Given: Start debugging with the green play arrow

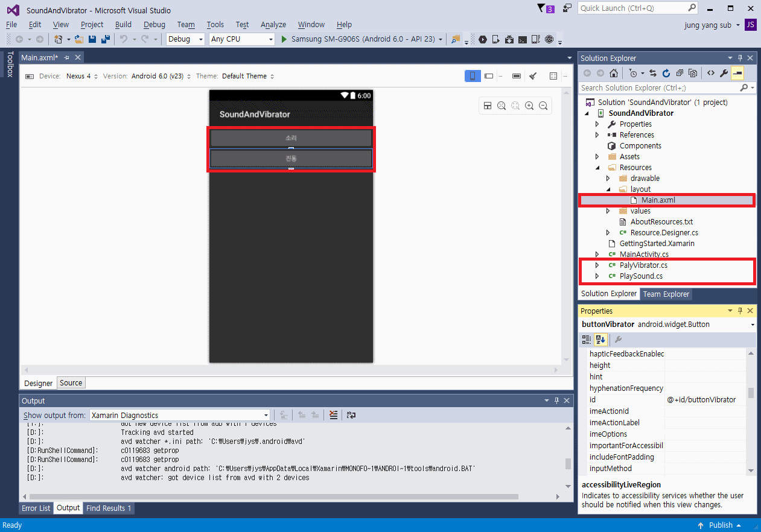Looking at the screenshot, I should tap(284, 39).
